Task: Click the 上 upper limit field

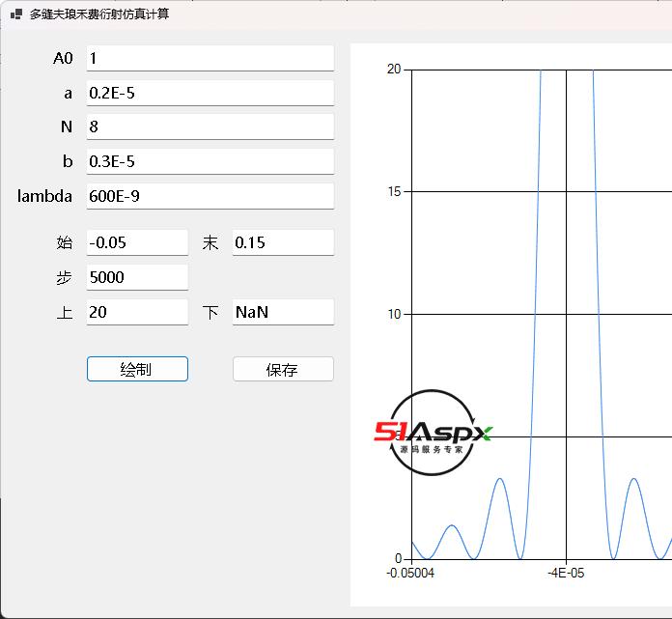Action: [137, 312]
